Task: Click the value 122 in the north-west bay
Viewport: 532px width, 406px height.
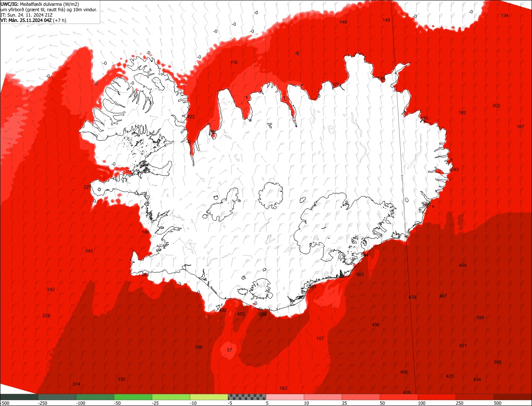Action: (x=191, y=117)
